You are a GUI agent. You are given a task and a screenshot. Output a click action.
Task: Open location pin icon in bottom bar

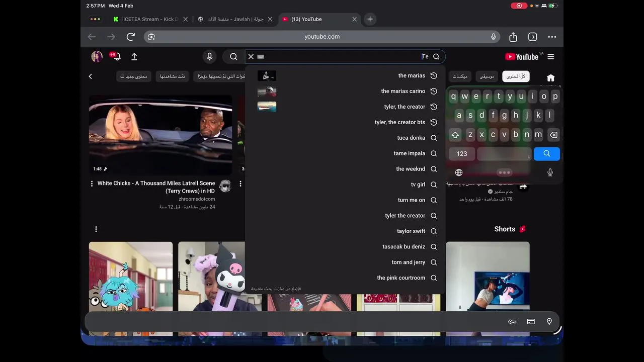click(x=549, y=322)
